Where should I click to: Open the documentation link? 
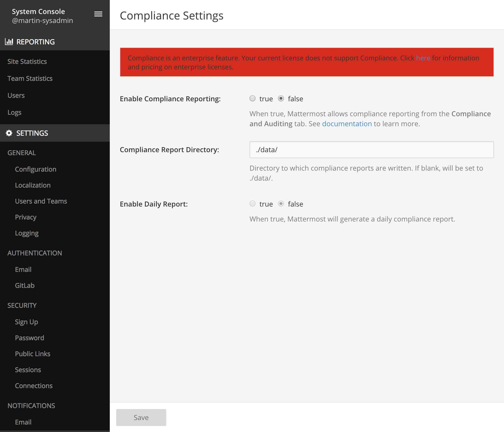click(347, 124)
